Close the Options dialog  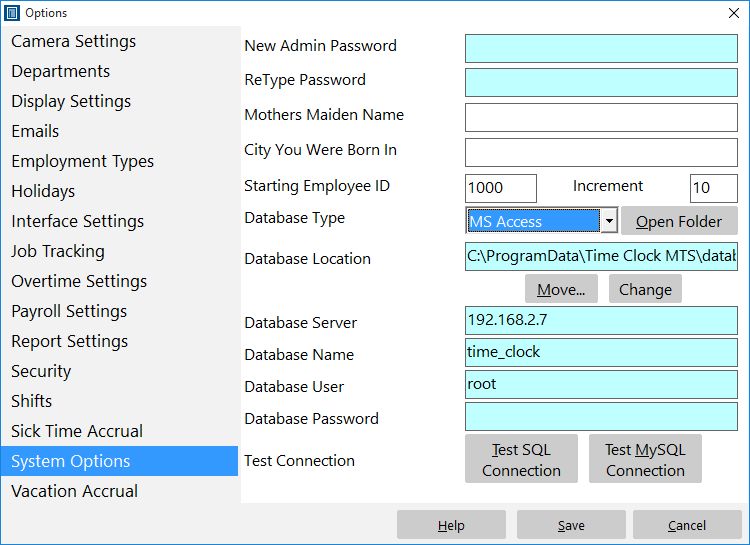(734, 13)
